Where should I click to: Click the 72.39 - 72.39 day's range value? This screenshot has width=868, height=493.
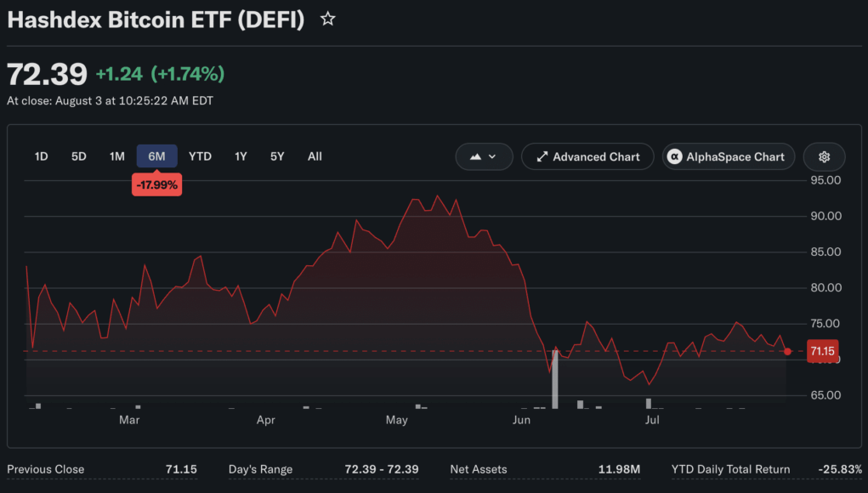[x=382, y=469]
